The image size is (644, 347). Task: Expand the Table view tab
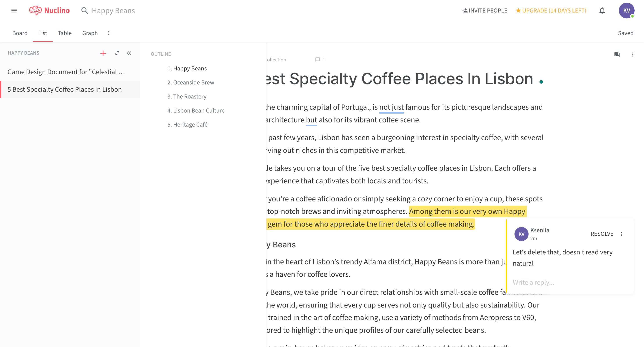[x=64, y=33]
